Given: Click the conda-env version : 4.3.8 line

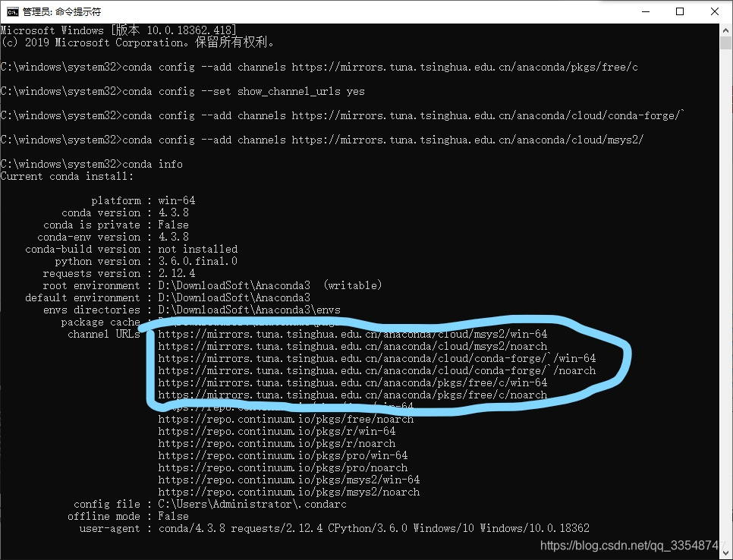Looking at the screenshot, I should click(x=113, y=237).
